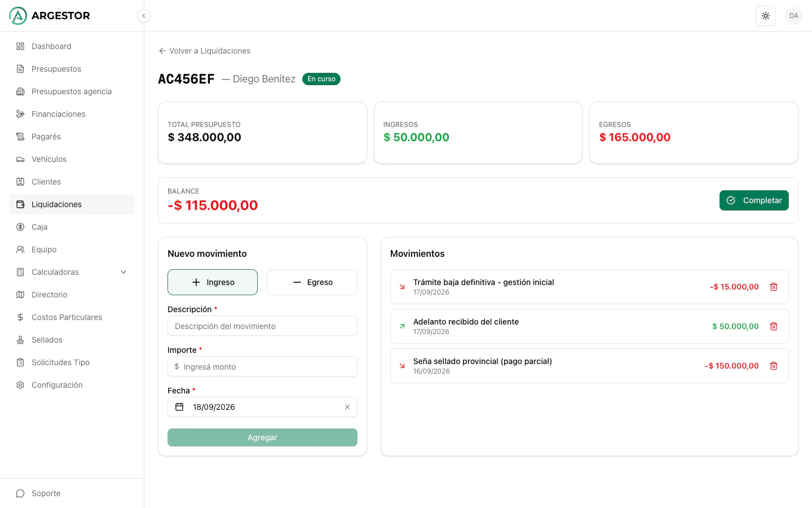Select the Egreso movement type
812x508 pixels.
(x=312, y=282)
